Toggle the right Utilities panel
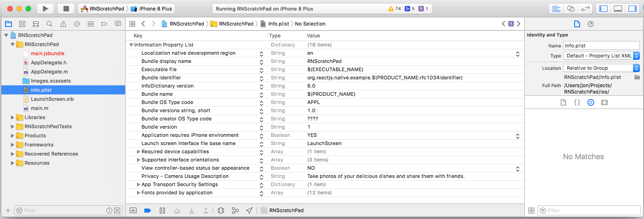This screenshot has width=644, height=219. tap(632, 9)
